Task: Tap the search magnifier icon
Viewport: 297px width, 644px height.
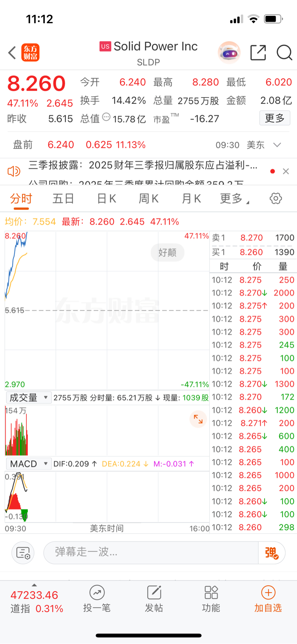Action: (284, 52)
